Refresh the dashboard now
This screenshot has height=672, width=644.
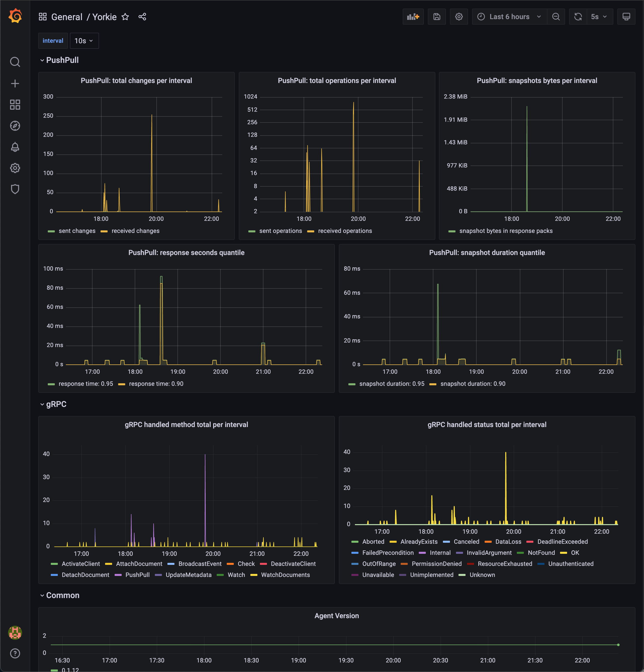578,17
